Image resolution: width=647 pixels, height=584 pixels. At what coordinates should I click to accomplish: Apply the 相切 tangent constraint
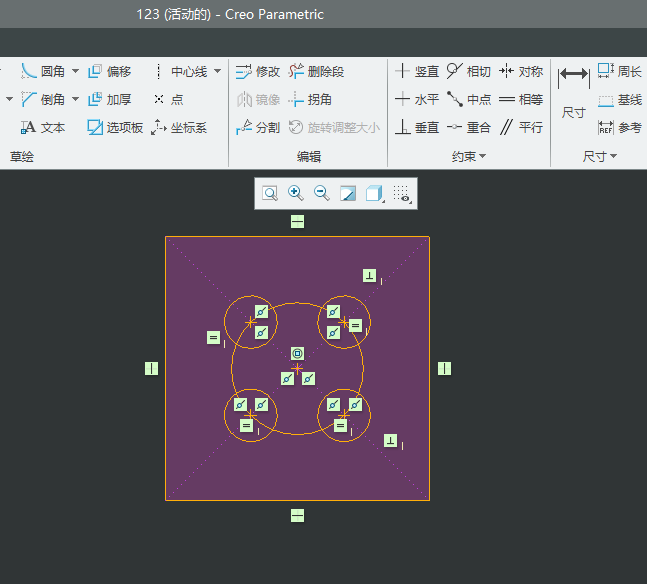click(469, 71)
